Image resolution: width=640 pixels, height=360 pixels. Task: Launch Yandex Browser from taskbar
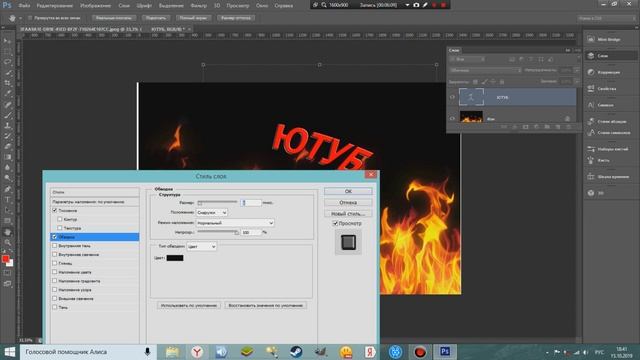pos(197,352)
